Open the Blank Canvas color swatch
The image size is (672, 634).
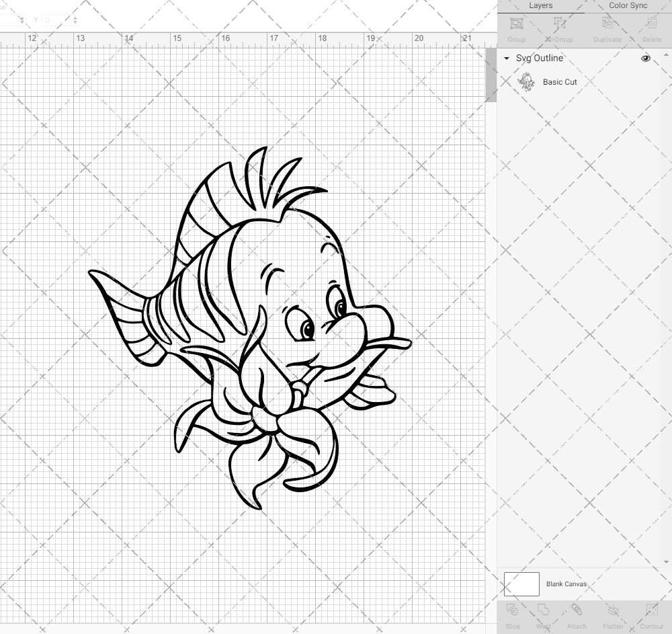521,584
